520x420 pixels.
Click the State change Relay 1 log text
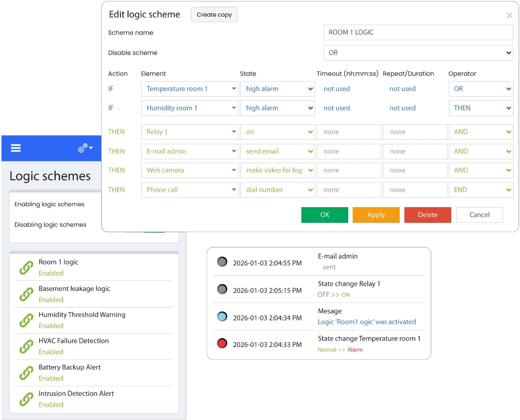pos(349,284)
